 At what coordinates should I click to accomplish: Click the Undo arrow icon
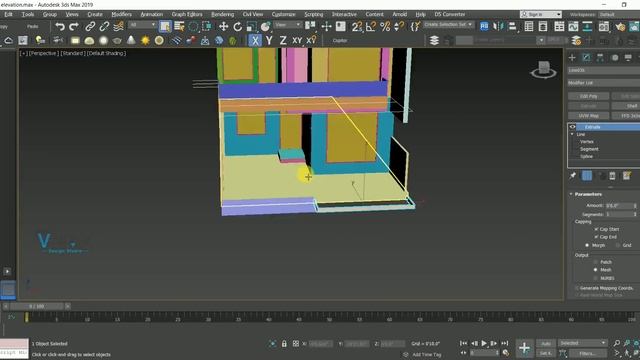click(60, 27)
